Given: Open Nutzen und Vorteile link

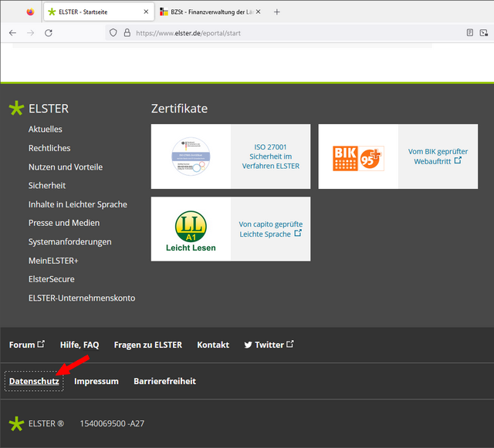Looking at the screenshot, I should tap(66, 167).
